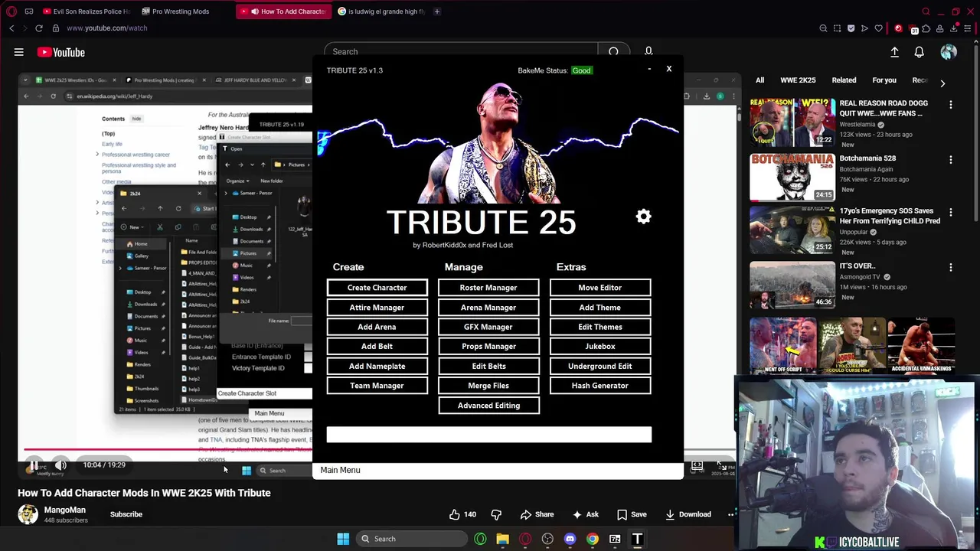Show next filter chips with arrow
The width and height of the screenshot is (980, 551).
tap(942, 83)
